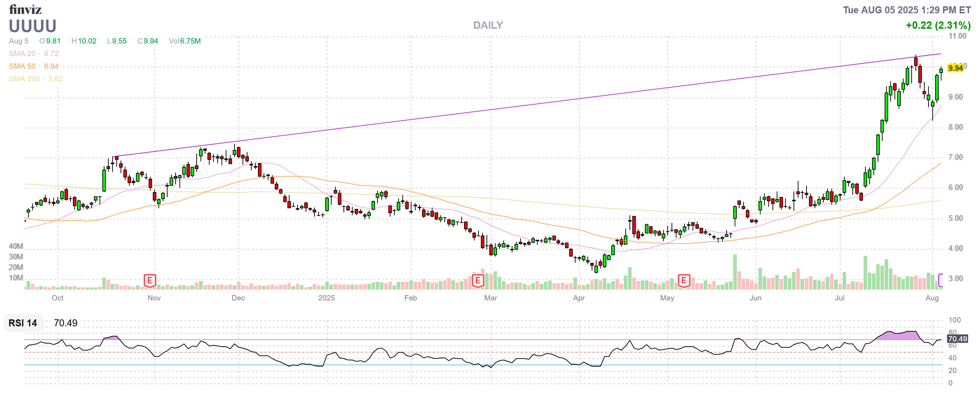Click the 11.00 price axis label
The image size is (980, 394).
tap(957, 36)
